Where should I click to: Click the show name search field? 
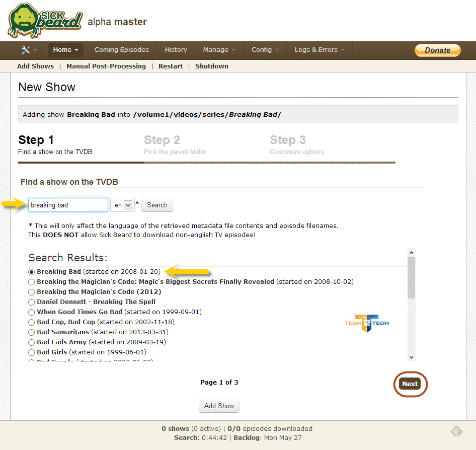(68, 205)
